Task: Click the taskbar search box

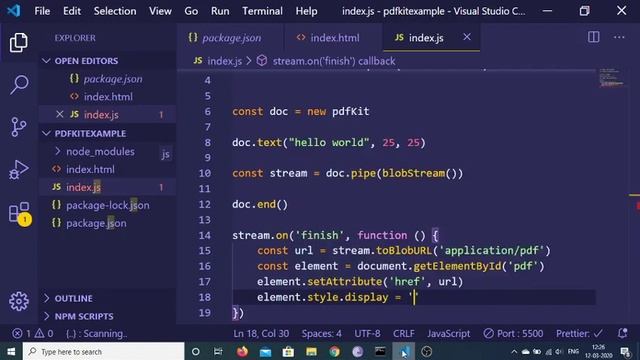Action: click(104, 351)
